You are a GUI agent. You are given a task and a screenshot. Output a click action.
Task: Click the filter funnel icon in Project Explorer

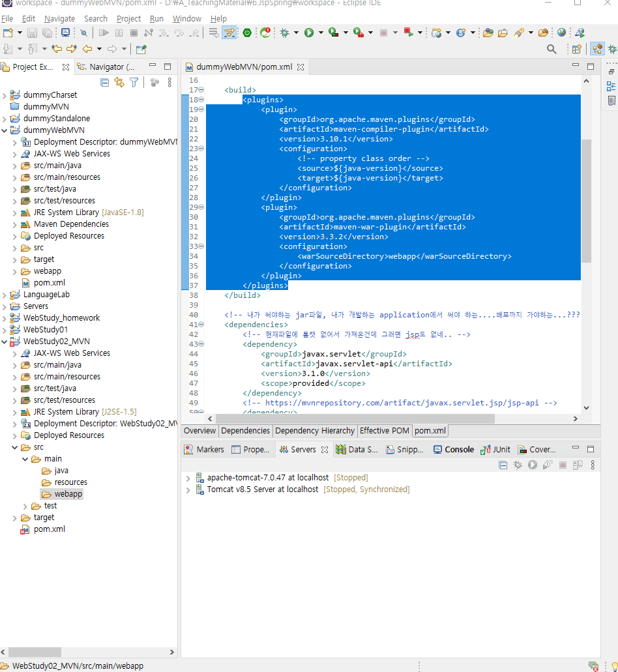pyautogui.click(x=134, y=82)
